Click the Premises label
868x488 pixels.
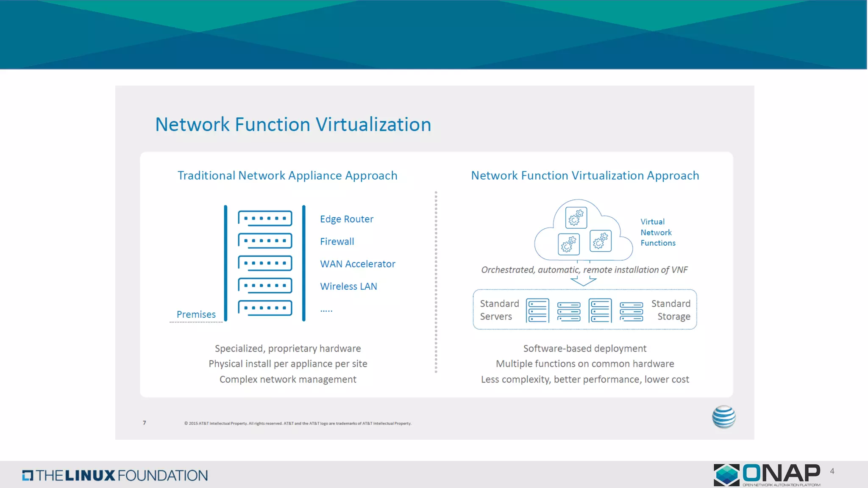pyautogui.click(x=196, y=314)
